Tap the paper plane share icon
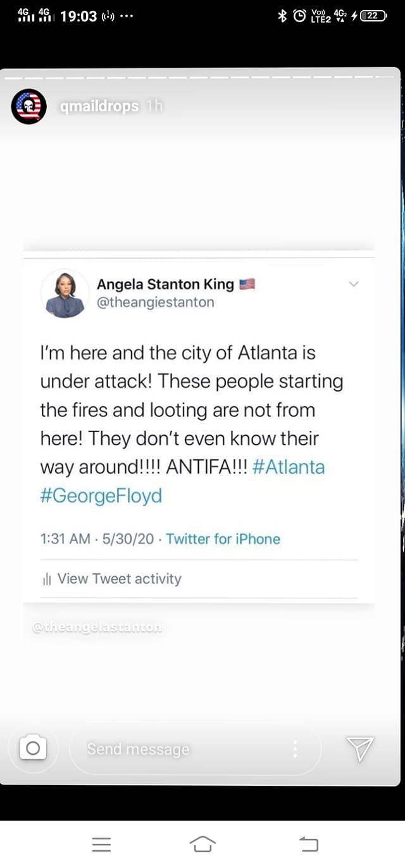This screenshot has height=868, width=405. tap(360, 748)
